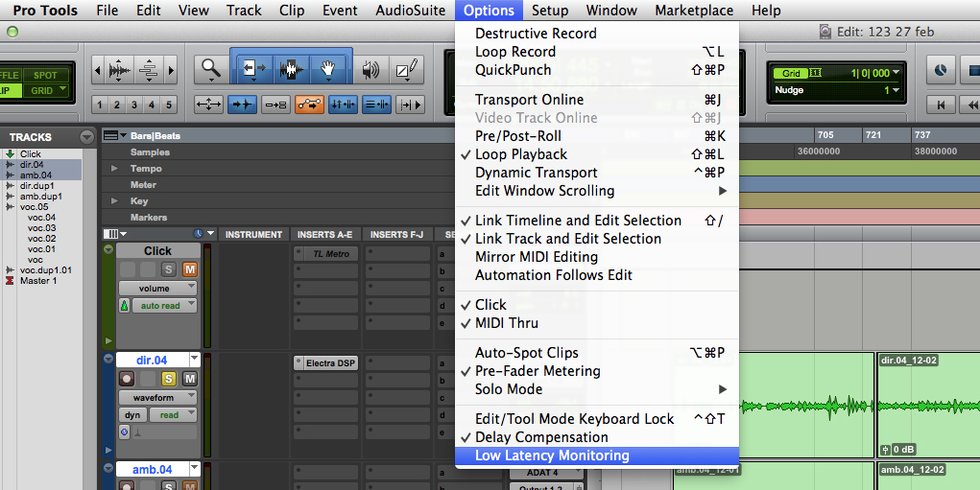980x490 pixels.
Task: Click the Return to Zero transport button
Action: [x=942, y=105]
